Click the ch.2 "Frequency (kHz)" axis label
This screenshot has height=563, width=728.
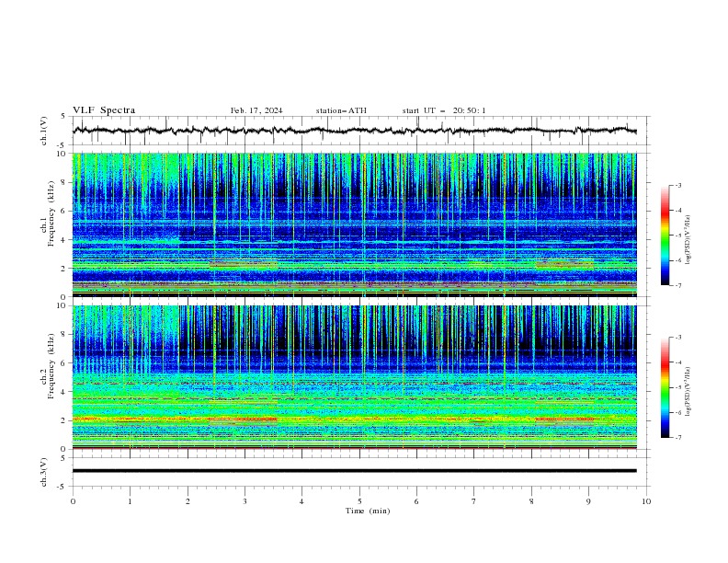pos(52,366)
